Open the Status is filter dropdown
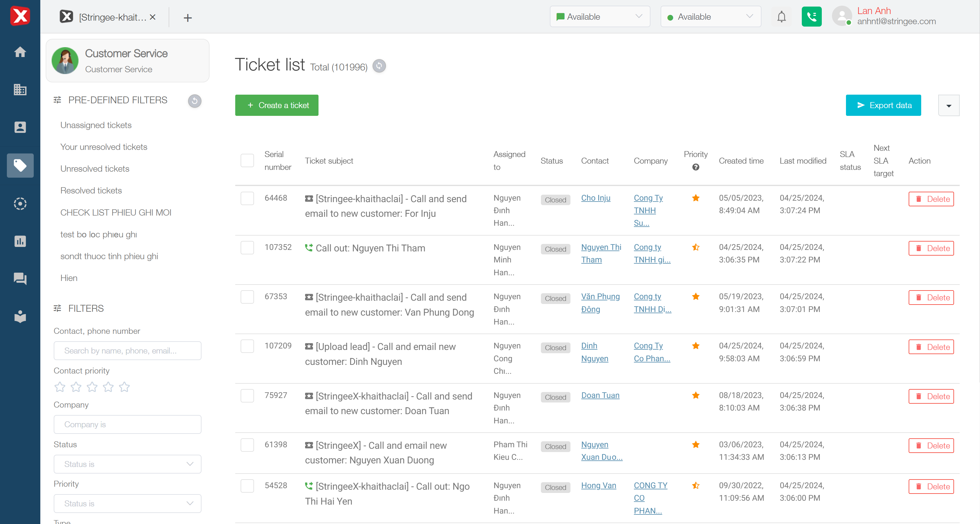 click(x=127, y=464)
